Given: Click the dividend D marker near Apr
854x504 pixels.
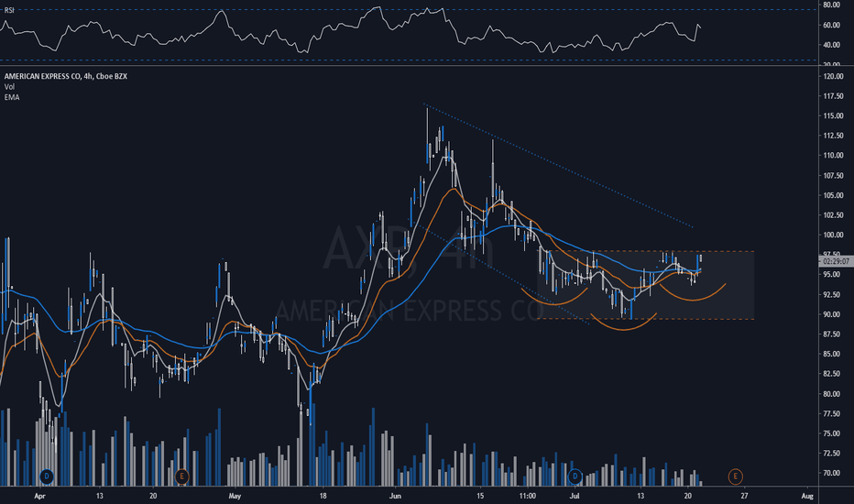Looking at the screenshot, I should click(x=47, y=477).
